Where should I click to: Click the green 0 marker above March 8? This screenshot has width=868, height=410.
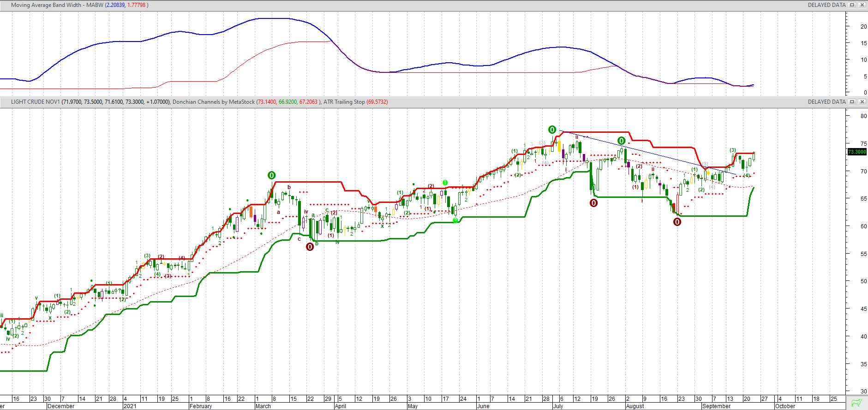tap(272, 175)
